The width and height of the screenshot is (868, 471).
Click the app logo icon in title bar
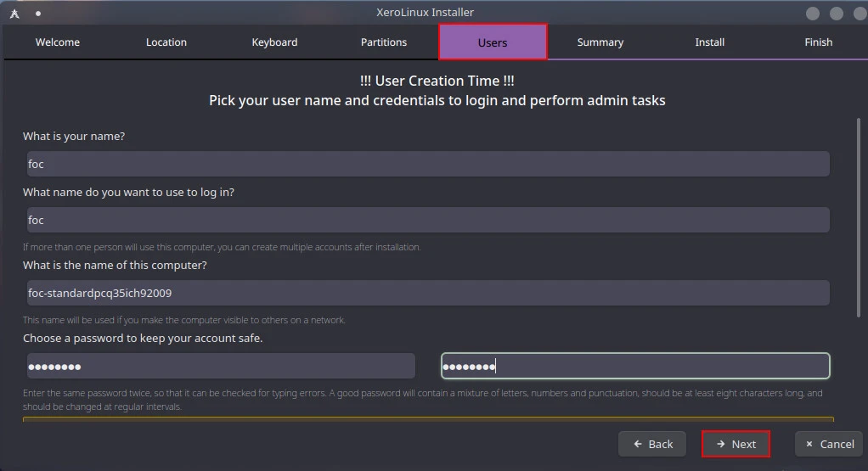tap(14, 13)
